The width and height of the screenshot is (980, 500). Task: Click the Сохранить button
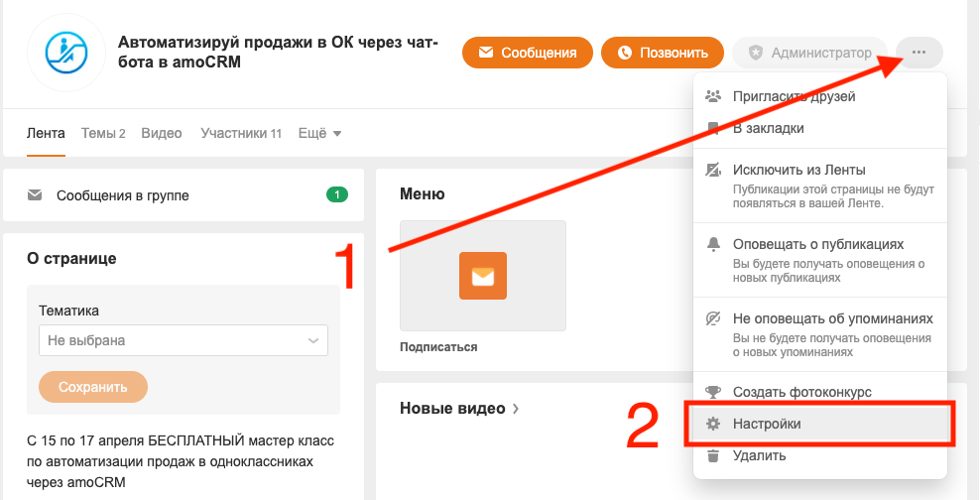point(93,387)
